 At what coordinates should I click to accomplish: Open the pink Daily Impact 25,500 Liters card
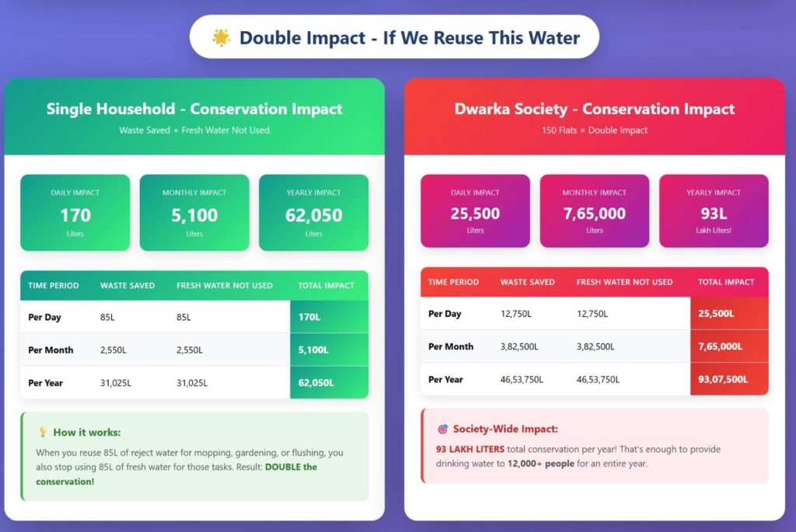475,211
